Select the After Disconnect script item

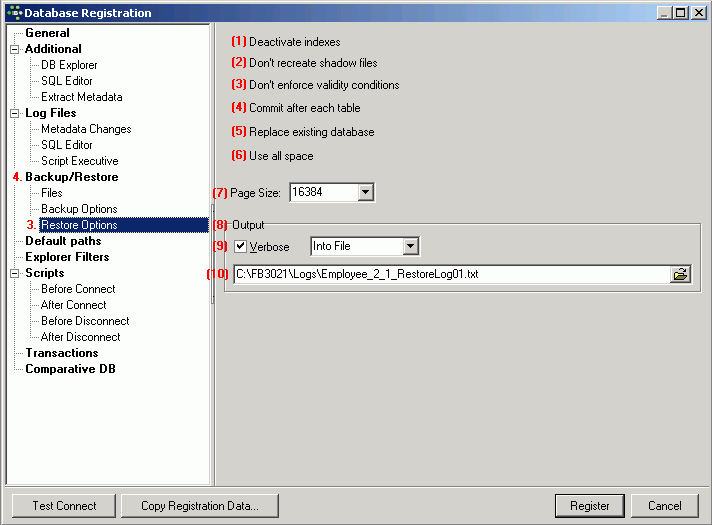81,337
